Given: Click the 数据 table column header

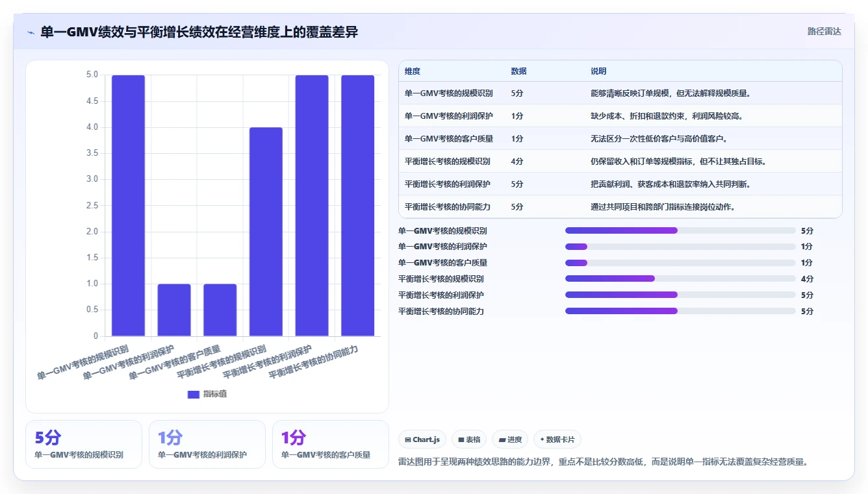Looking at the screenshot, I should tap(519, 71).
